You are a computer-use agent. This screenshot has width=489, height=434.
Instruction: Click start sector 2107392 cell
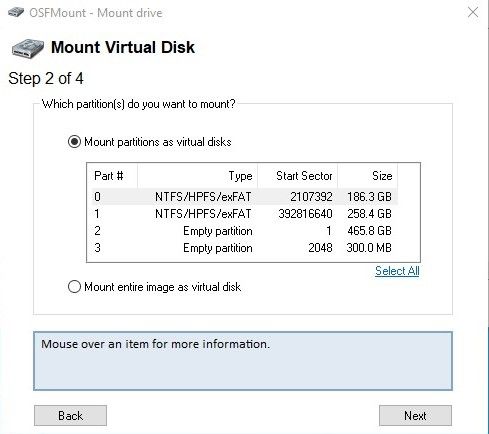coord(311,196)
